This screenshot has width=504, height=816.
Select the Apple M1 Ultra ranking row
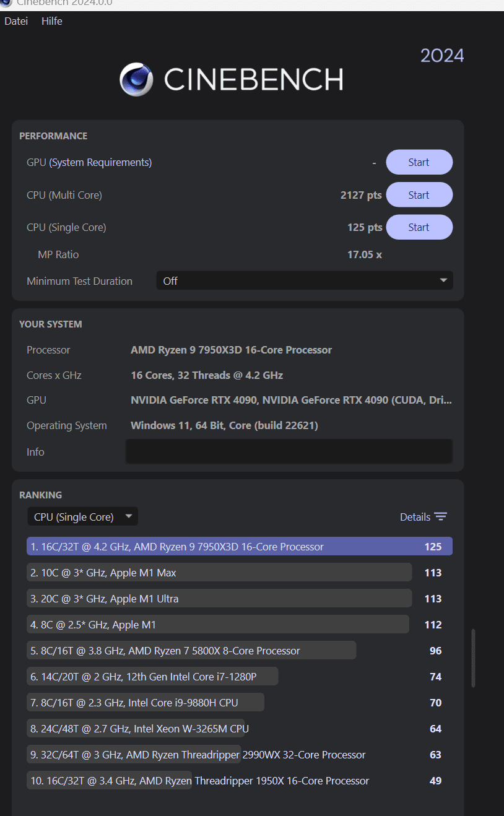click(x=240, y=599)
